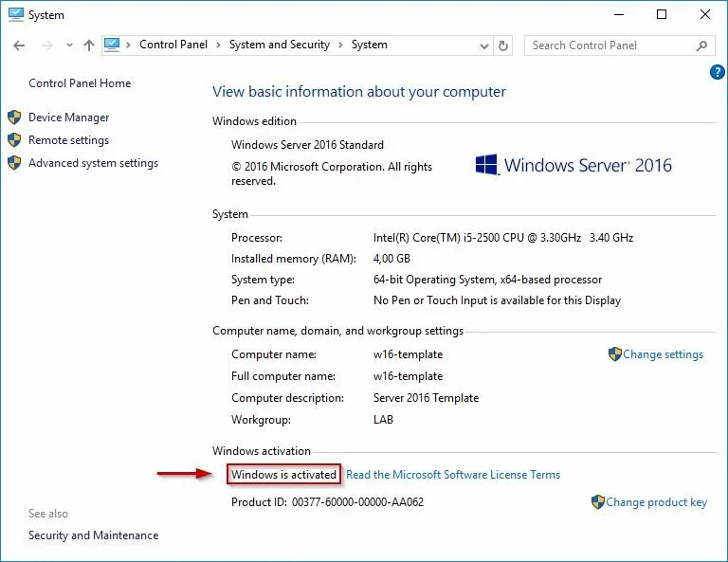Close the System window
Viewport: 728px width, 562px height.
(x=705, y=14)
